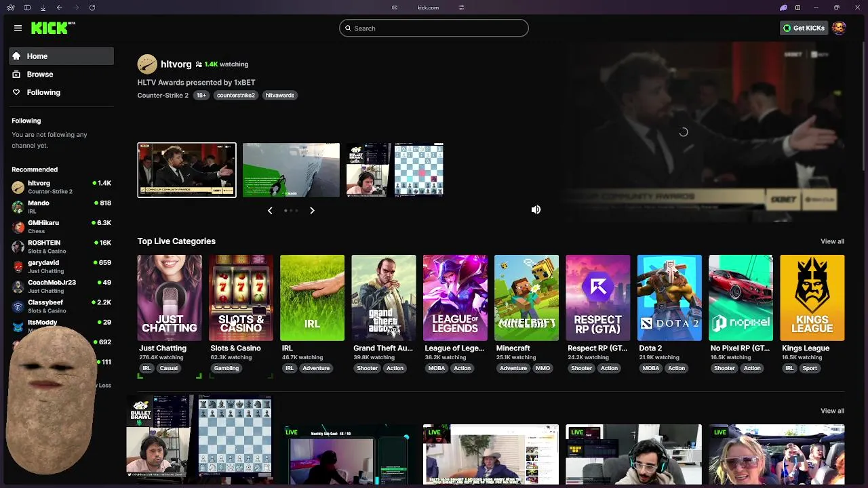Image resolution: width=868 pixels, height=488 pixels.
Task: Open the Kings League category card
Action: point(812,298)
